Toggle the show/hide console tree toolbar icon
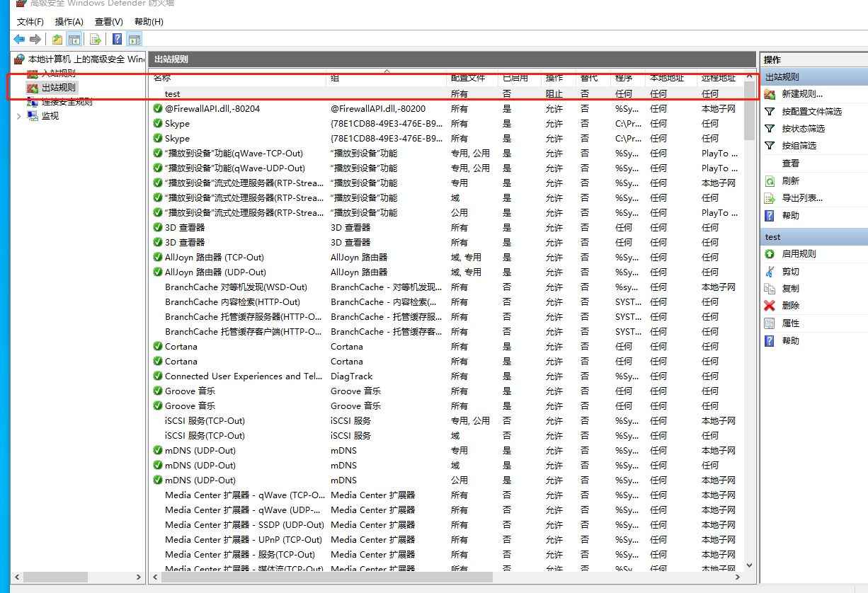Viewport: 868px width, 593px height. 74,40
